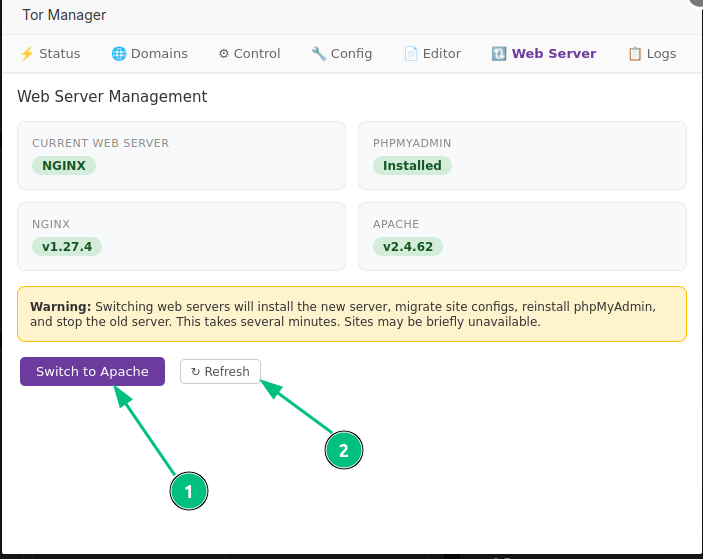Click Switch to Apache button
Screen dimensions: 703x559
pyautogui.click(x=92, y=371)
